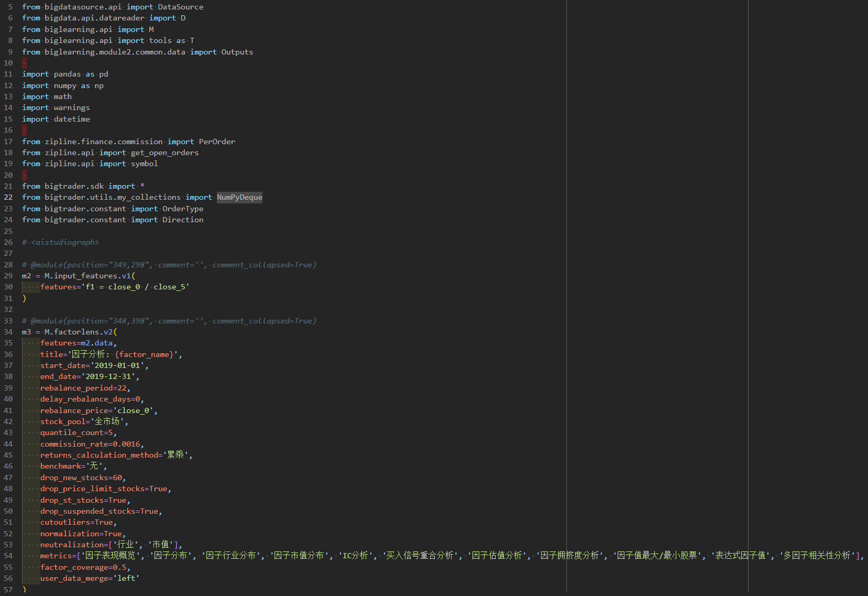
Task: Click the get_open_orders import name
Action: point(164,153)
